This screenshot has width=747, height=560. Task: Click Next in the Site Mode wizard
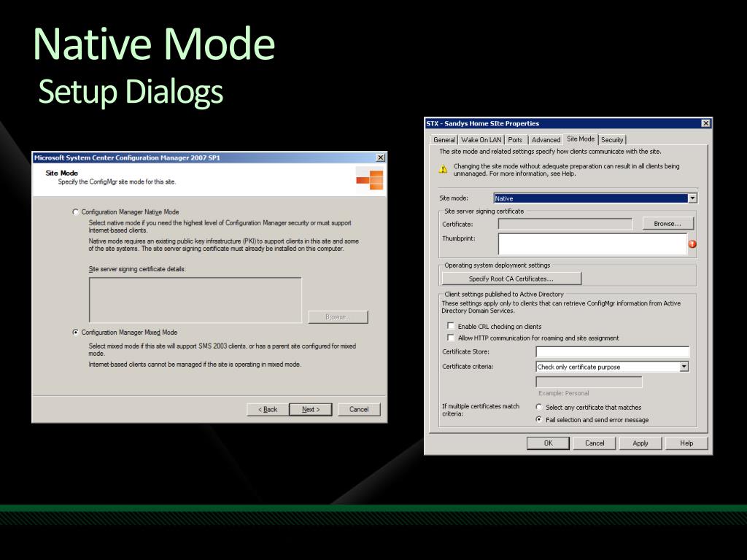click(311, 410)
